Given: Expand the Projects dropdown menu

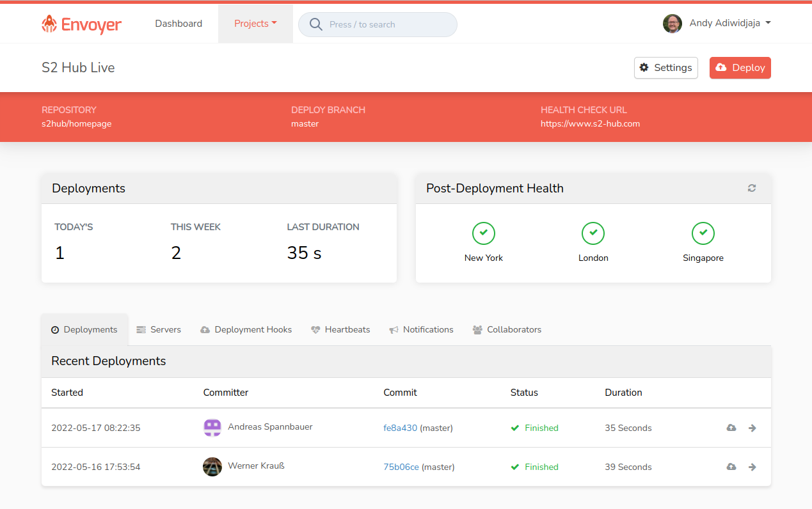Looking at the screenshot, I should pos(255,24).
